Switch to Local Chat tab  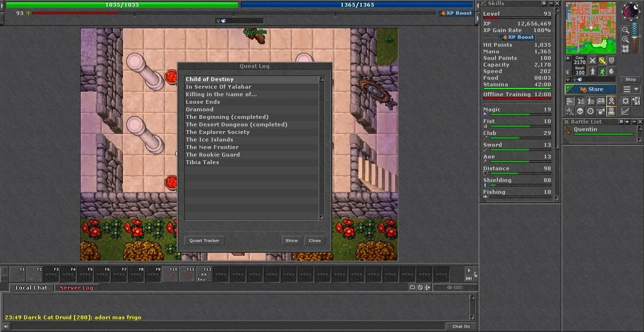click(x=31, y=288)
